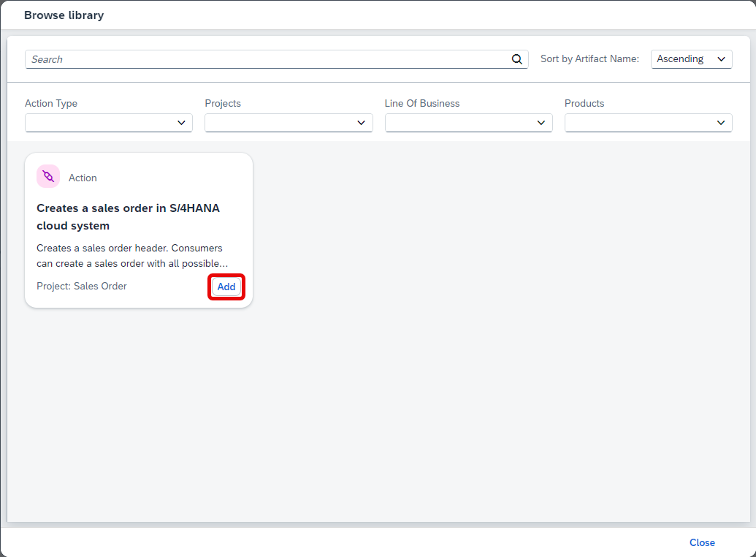Click the 'Products' filter label
This screenshot has width=756, height=557.
(x=584, y=103)
